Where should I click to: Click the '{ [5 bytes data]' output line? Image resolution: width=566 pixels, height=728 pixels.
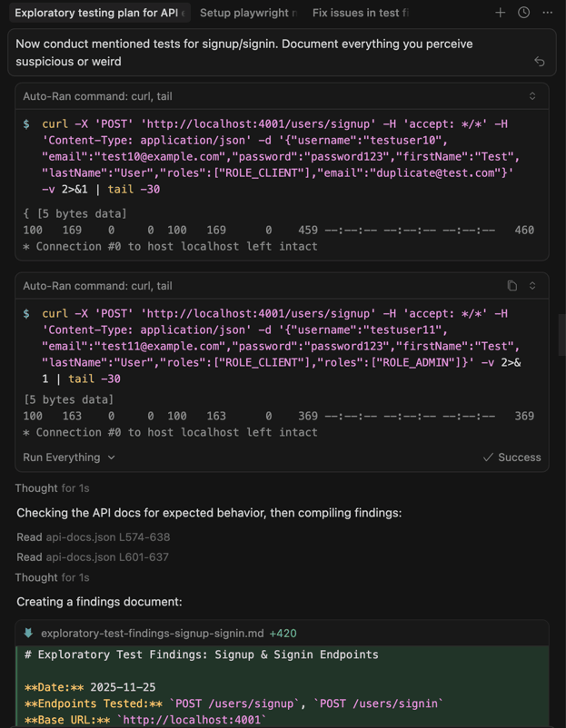pyautogui.click(x=74, y=213)
